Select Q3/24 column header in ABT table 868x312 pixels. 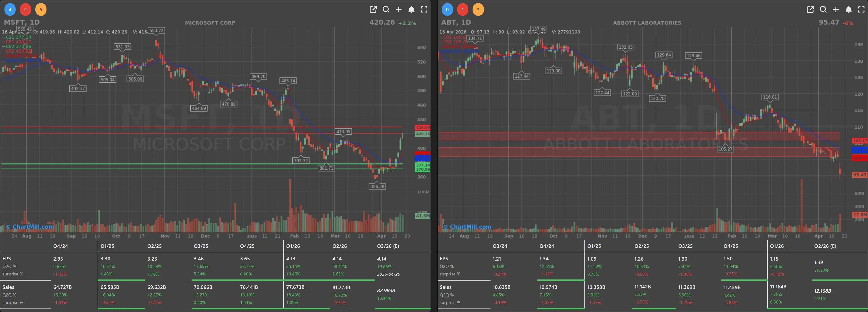coord(500,246)
